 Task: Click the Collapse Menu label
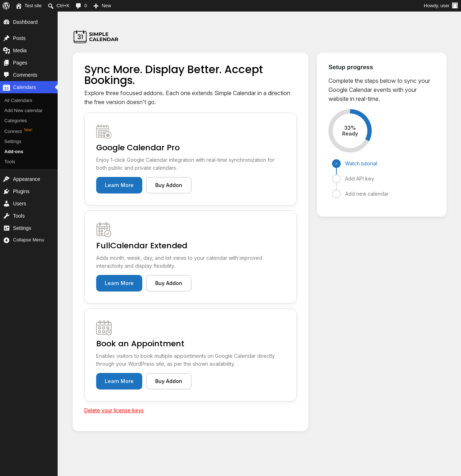28,240
